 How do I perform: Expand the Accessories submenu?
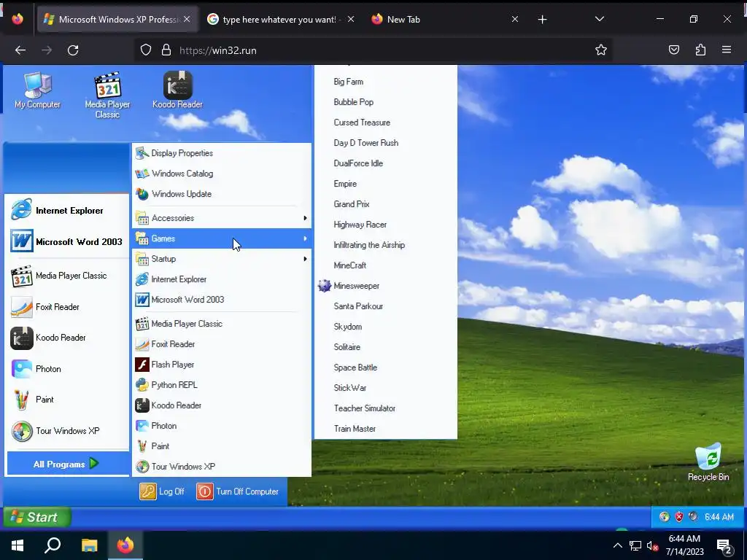coord(222,218)
